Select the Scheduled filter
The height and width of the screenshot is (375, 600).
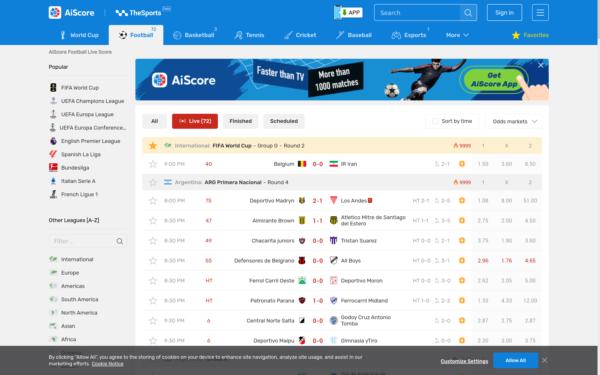point(284,121)
